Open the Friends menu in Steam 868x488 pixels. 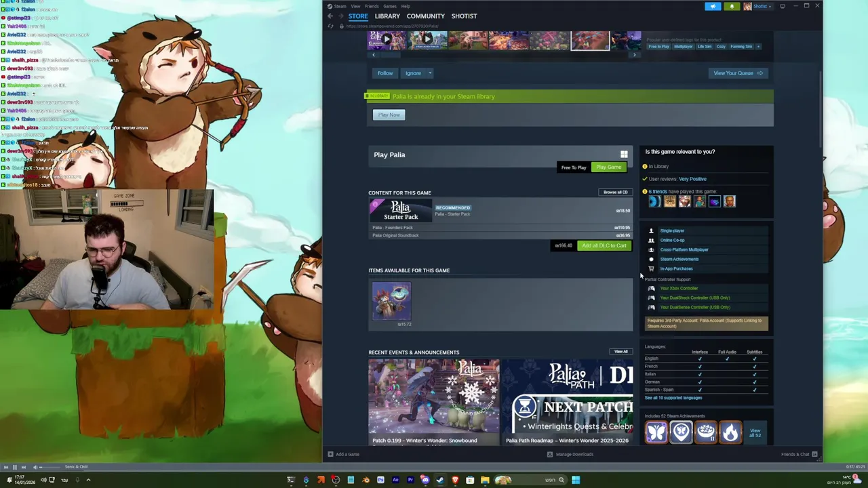(x=372, y=6)
